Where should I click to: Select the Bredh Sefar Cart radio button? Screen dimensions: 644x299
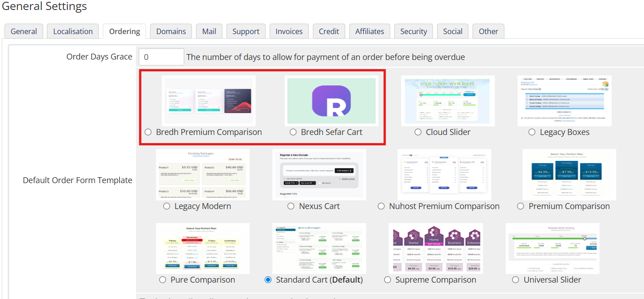[x=293, y=132]
